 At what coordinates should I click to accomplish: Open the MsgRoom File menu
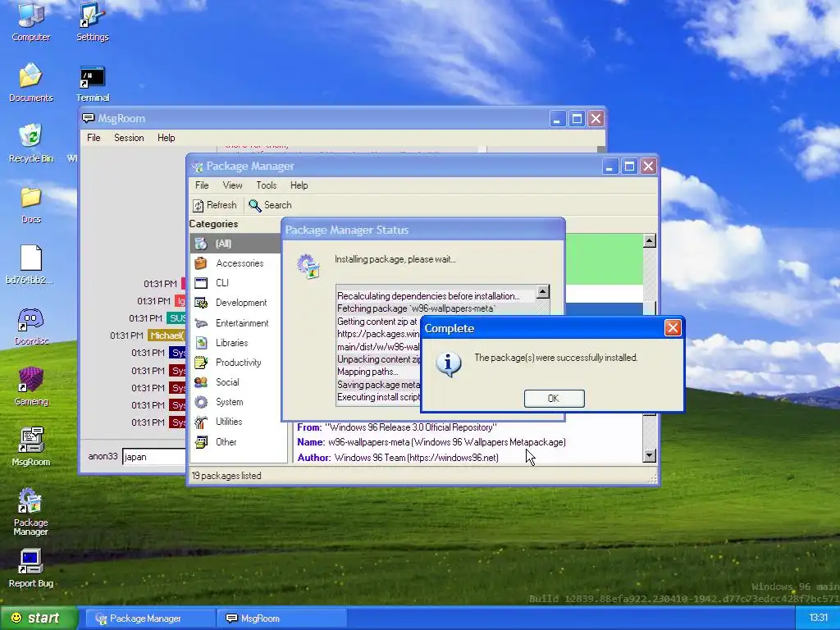pos(94,138)
